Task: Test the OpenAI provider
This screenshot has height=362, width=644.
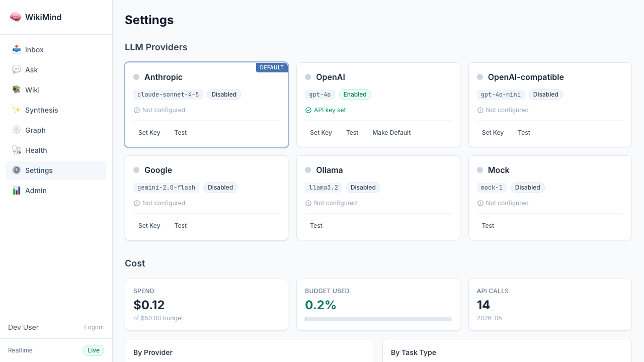Action: coord(352,133)
